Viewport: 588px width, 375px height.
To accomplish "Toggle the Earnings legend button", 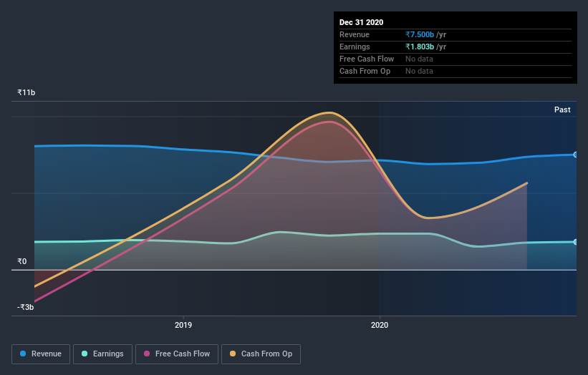I will click(102, 354).
